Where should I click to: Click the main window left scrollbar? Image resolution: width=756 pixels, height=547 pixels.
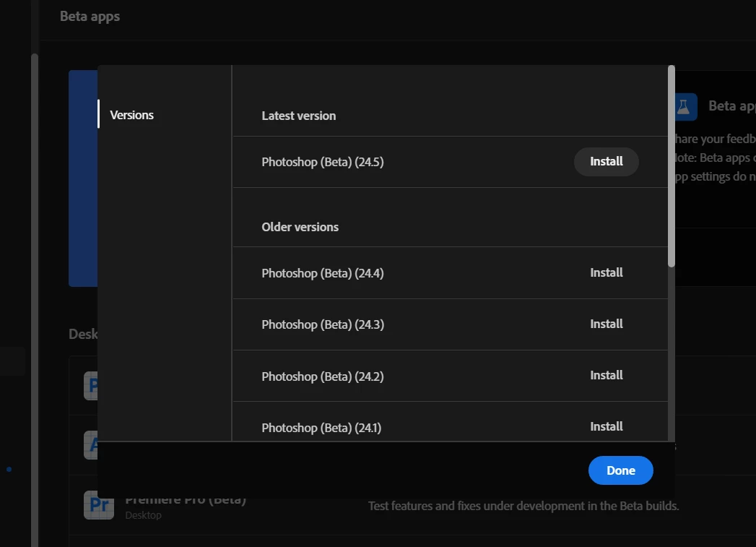pyautogui.click(x=34, y=299)
